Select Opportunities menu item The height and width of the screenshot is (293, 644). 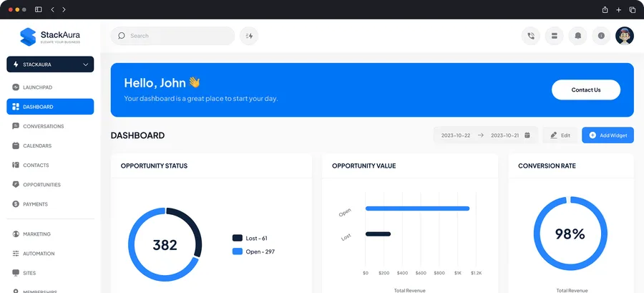50,185
